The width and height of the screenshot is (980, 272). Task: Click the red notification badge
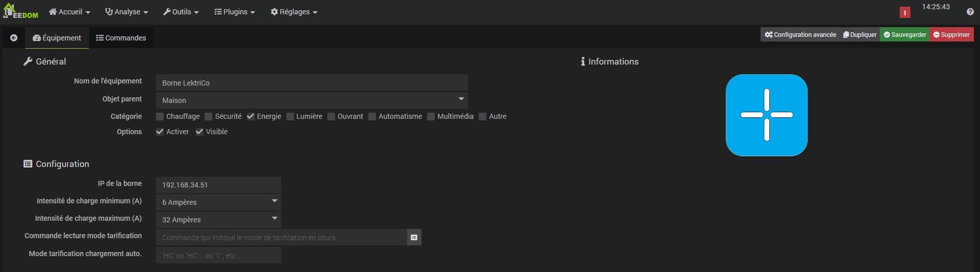(905, 13)
